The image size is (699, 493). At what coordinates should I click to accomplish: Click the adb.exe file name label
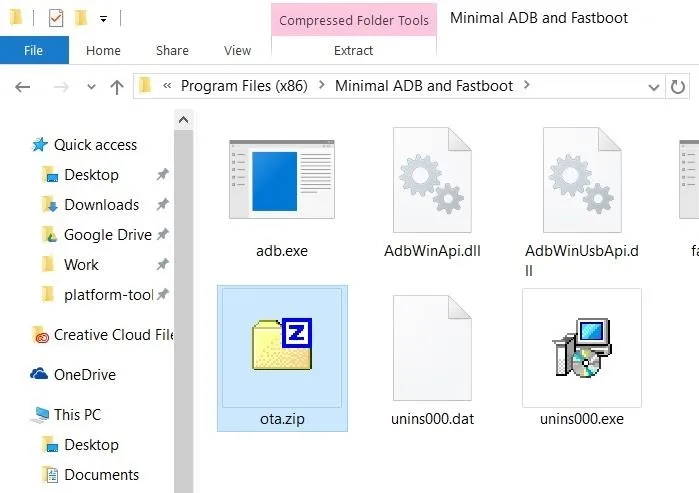coord(282,251)
